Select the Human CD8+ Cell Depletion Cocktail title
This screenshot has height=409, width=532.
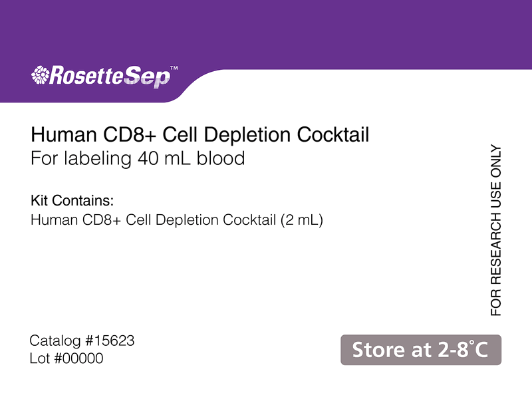click(200, 135)
